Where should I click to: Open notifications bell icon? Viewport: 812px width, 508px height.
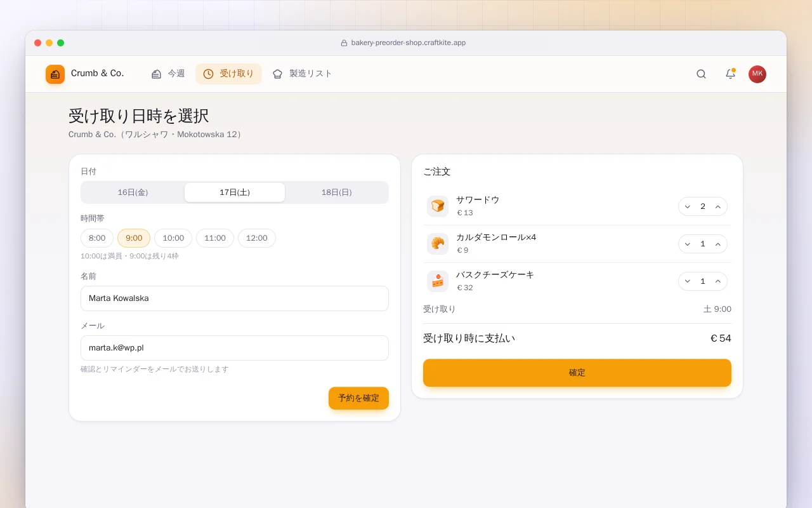pos(730,74)
